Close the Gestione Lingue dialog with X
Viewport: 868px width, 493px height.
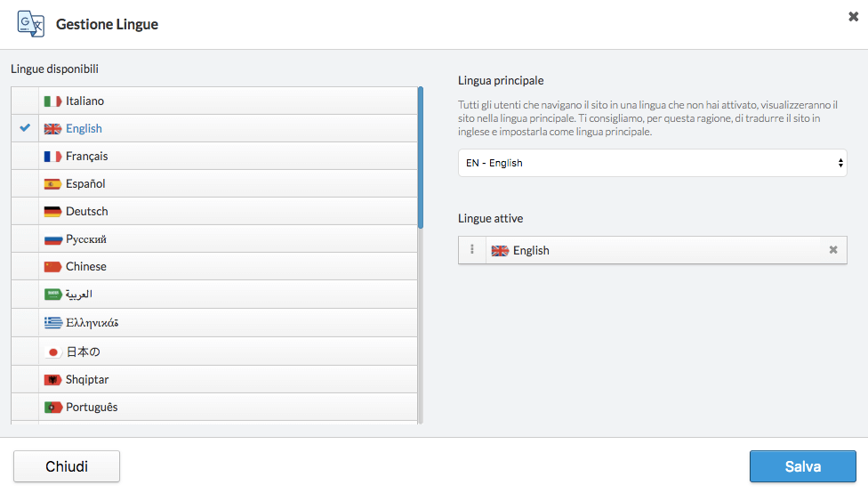(x=853, y=17)
